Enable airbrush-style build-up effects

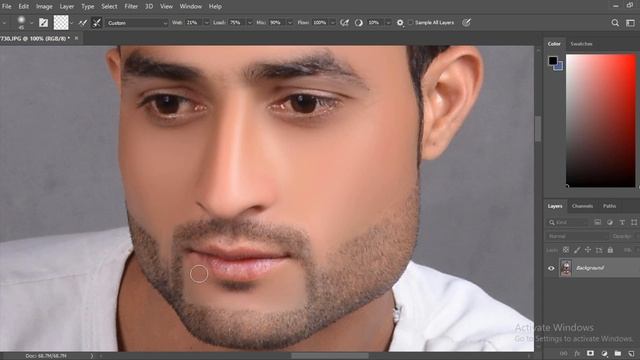344,23
